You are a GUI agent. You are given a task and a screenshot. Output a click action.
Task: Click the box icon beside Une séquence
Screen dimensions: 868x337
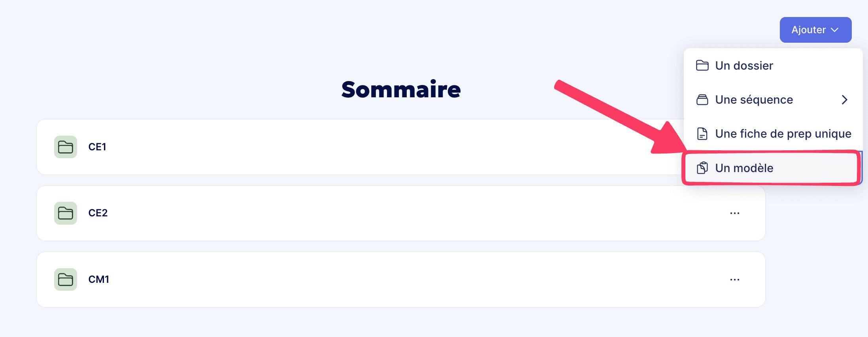(x=702, y=99)
